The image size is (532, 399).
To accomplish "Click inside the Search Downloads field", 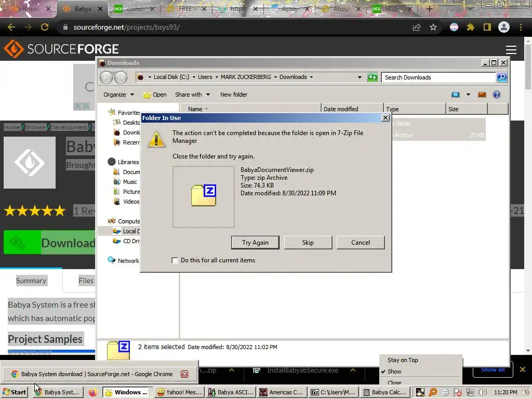I will point(438,77).
